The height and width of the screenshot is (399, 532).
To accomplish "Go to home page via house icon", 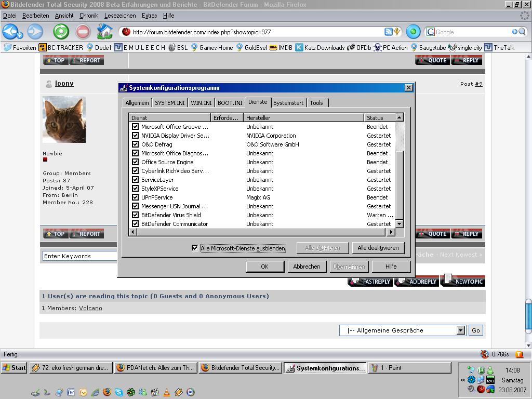I will coord(104,32).
